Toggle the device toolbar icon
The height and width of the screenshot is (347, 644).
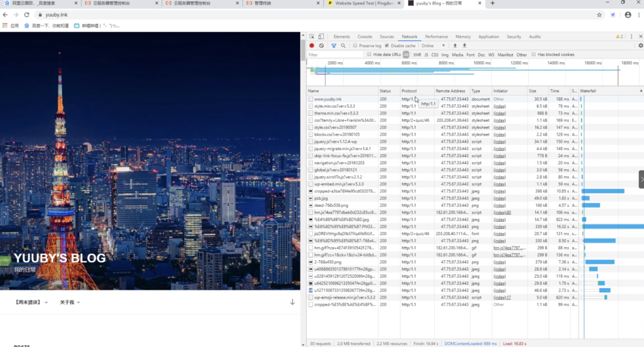pyautogui.click(x=321, y=36)
